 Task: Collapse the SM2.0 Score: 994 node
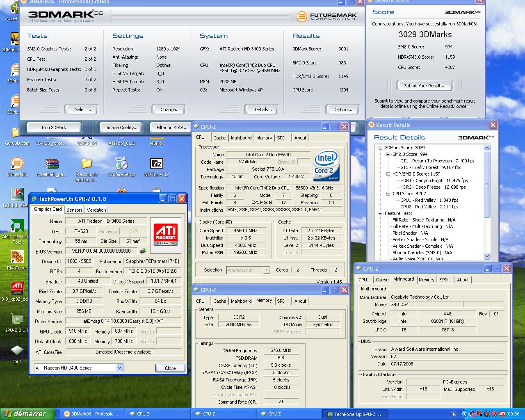(388, 154)
